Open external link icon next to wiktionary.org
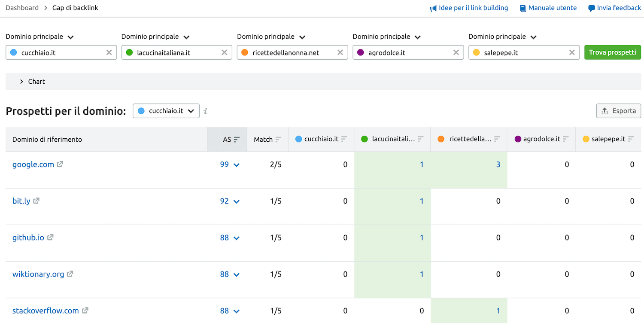644x323 pixels. coord(70,274)
